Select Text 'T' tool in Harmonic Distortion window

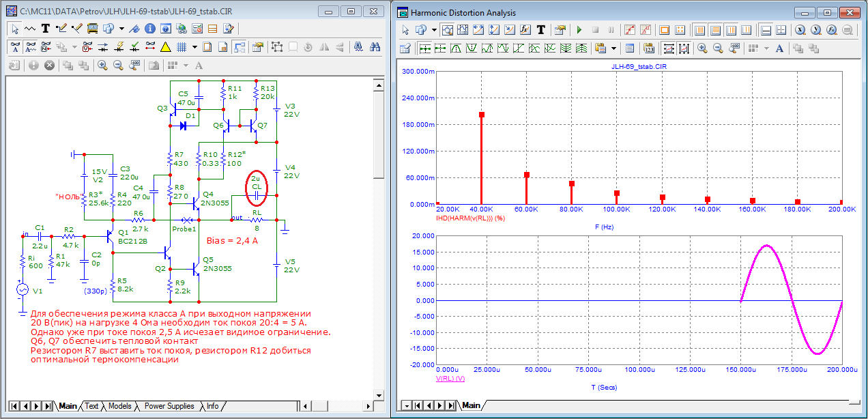541,30
